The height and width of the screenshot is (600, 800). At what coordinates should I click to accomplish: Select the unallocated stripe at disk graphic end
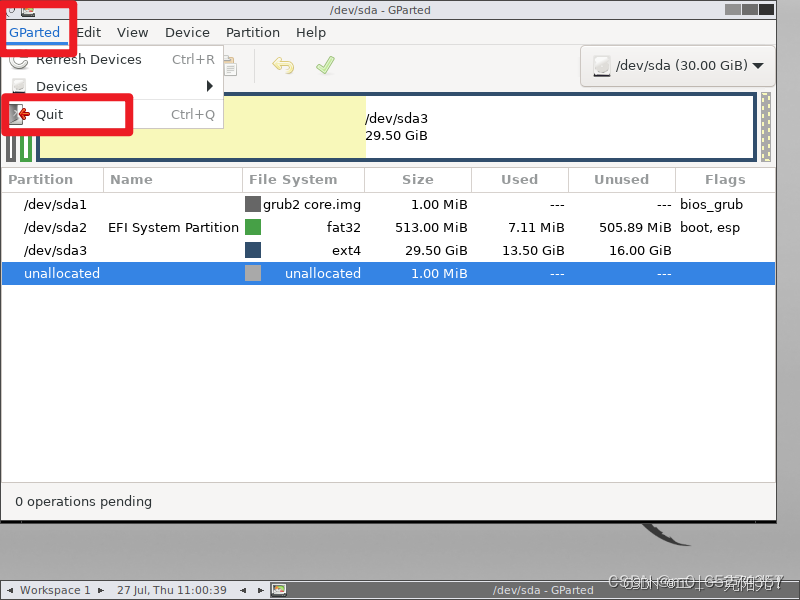pos(766,127)
